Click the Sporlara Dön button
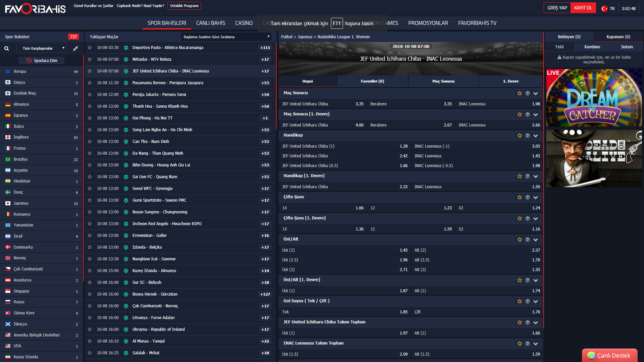Viewport: 644px width, 362px height. (x=42, y=60)
